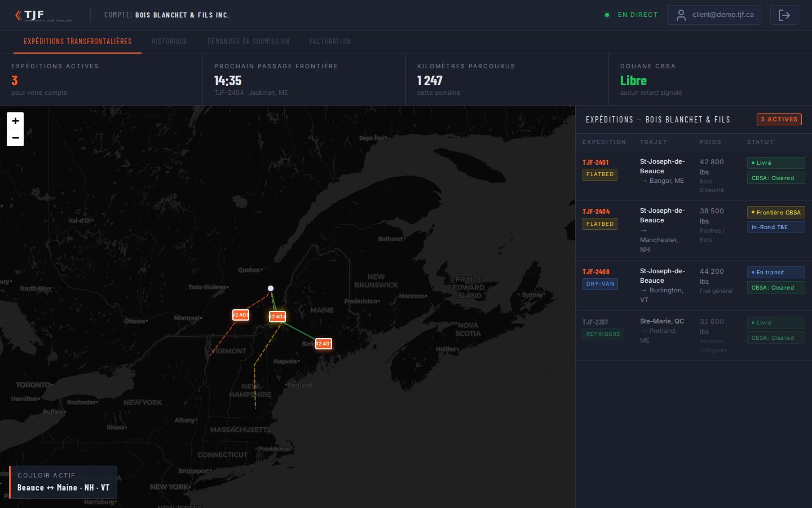
Task: Click 44 200 lbs weight cell
Action: tap(712, 277)
